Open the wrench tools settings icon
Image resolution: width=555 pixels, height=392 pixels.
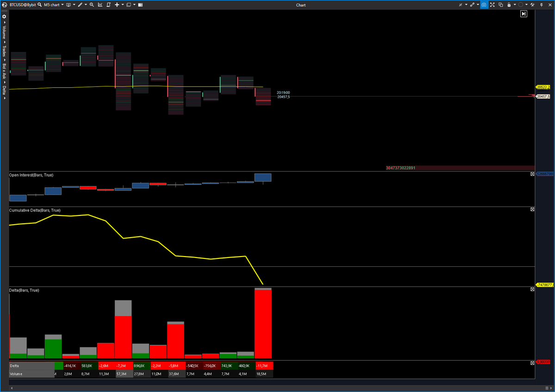[x=533, y=5]
